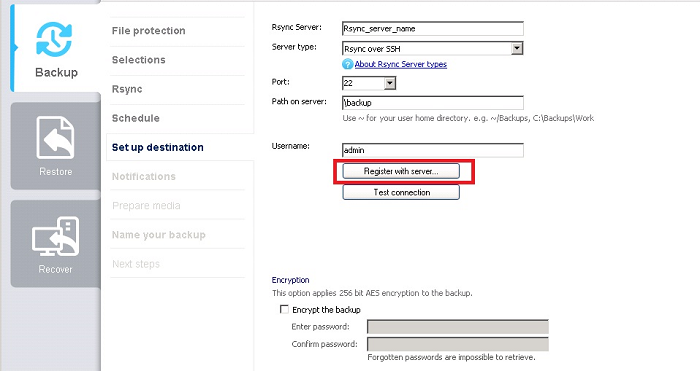
Task: Click the Encryption heading text
Action: [291, 280]
